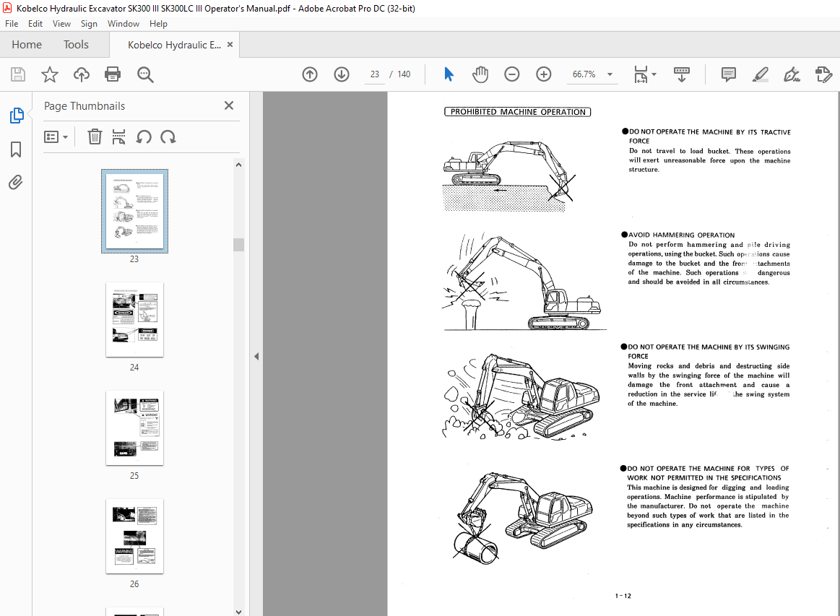Image resolution: width=840 pixels, height=616 pixels.
Task: Open the Help menu
Action: [158, 24]
